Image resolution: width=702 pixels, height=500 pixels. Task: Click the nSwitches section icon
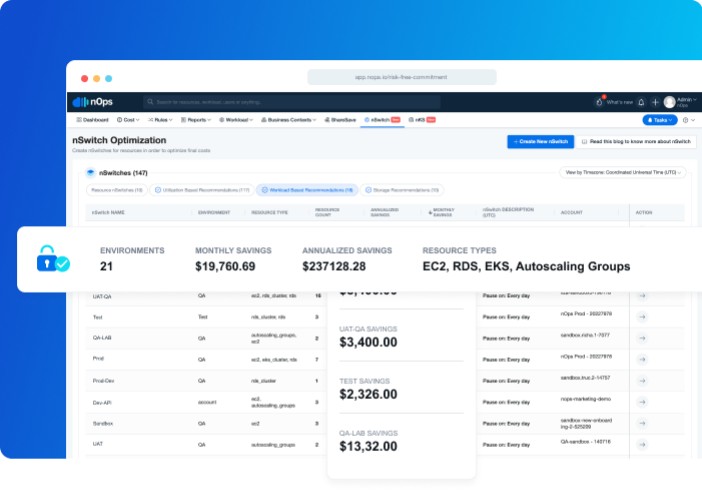(90, 173)
